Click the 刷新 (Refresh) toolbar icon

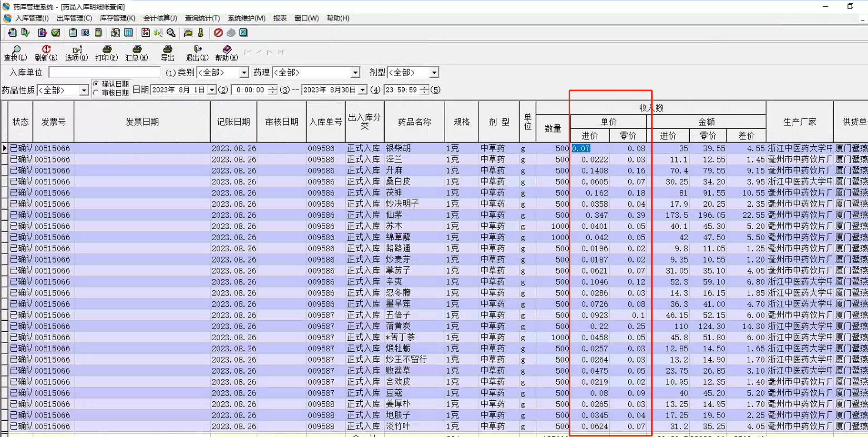(x=46, y=50)
